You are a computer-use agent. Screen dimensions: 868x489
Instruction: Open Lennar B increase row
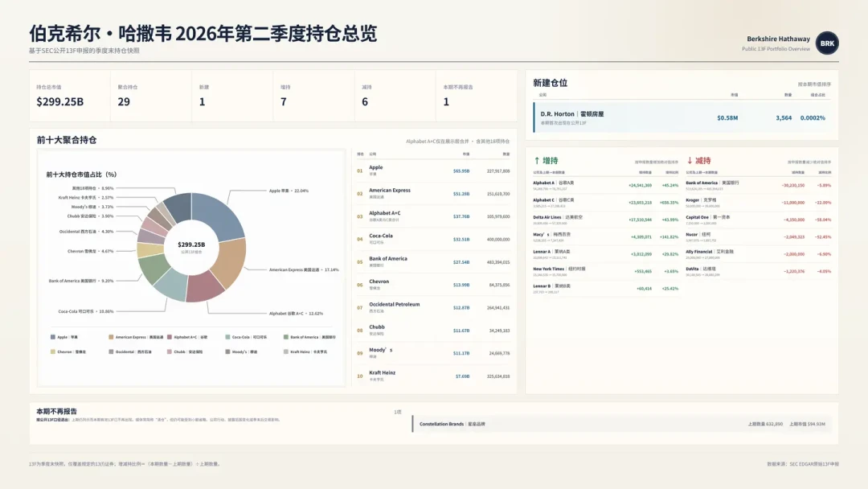click(x=606, y=288)
